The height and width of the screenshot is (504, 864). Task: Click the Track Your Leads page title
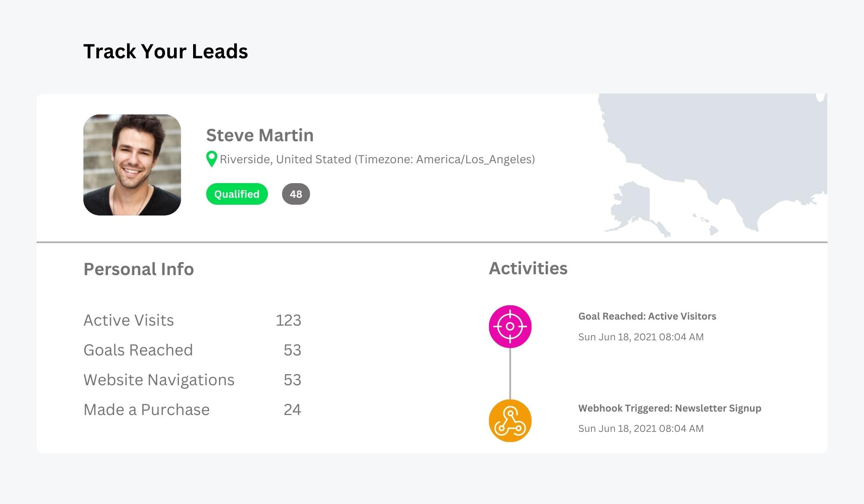tap(165, 51)
